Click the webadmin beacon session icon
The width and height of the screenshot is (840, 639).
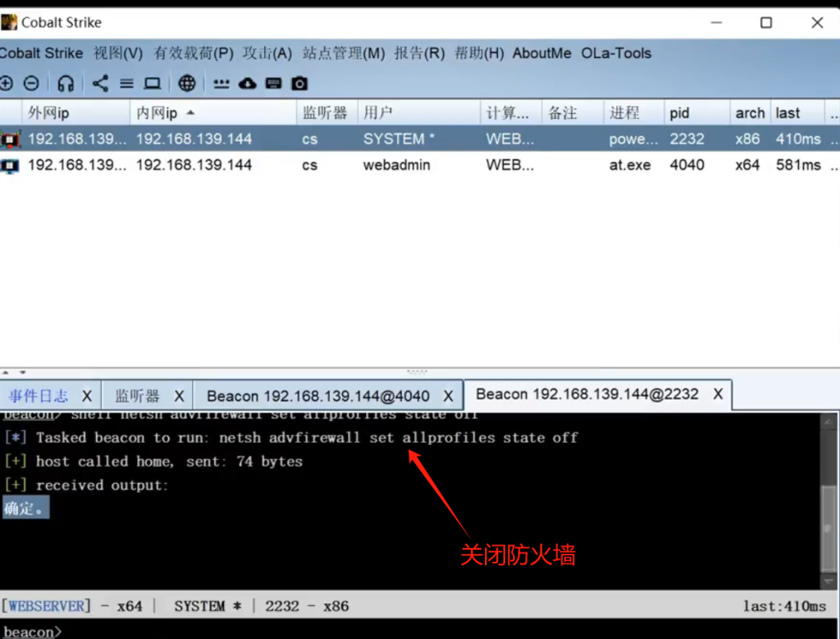tap(10, 166)
